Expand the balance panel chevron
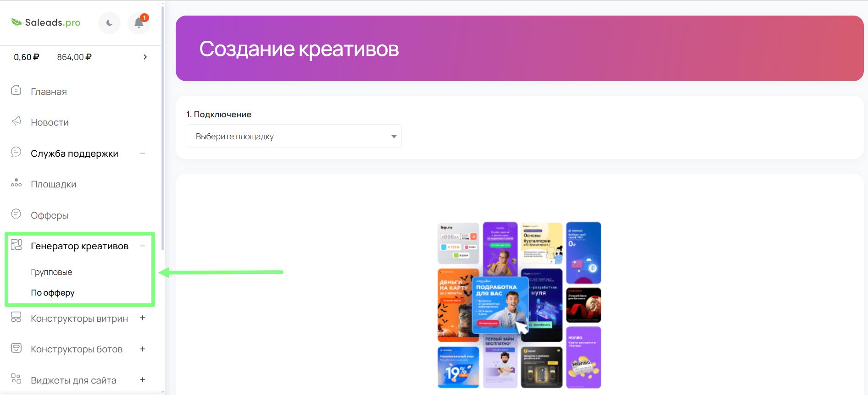This screenshot has height=395, width=868. 145,57
